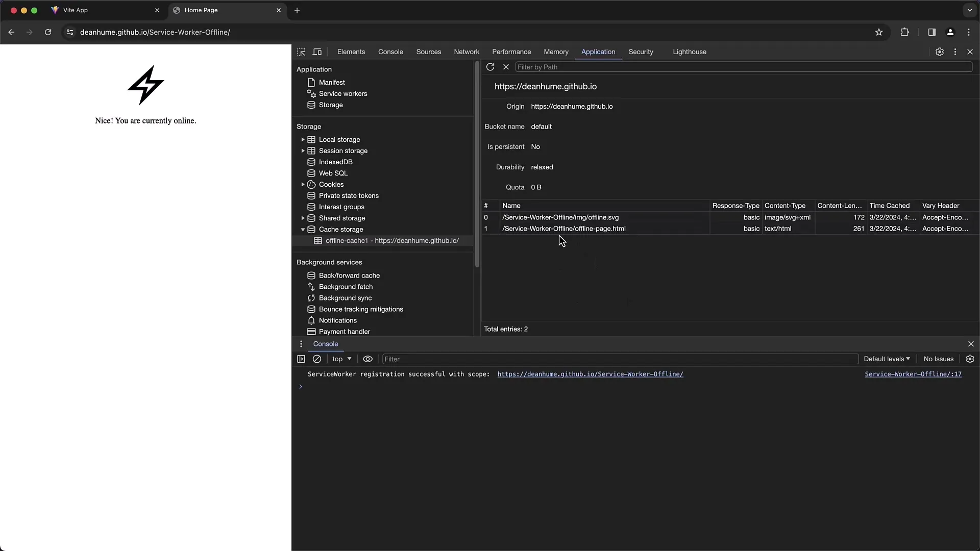Click the DevTools more options icon

click(955, 52)
